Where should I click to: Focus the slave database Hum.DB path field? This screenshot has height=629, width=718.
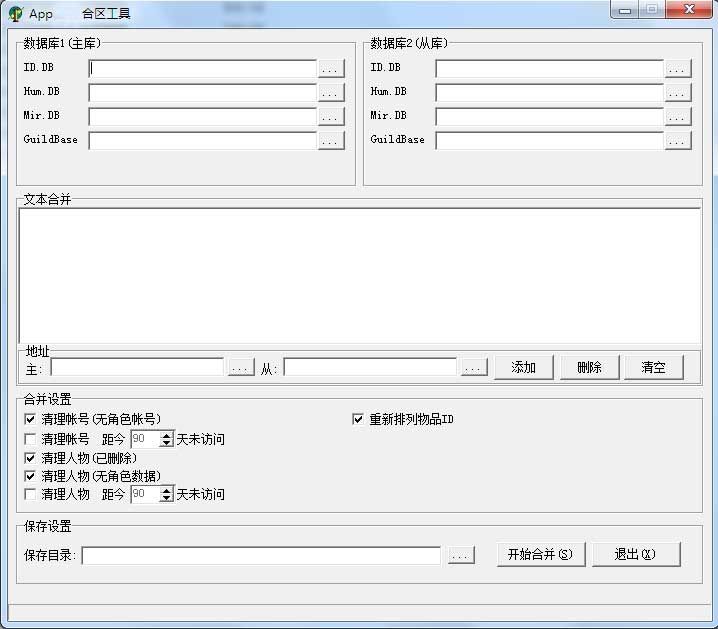(x=549, y=92)
